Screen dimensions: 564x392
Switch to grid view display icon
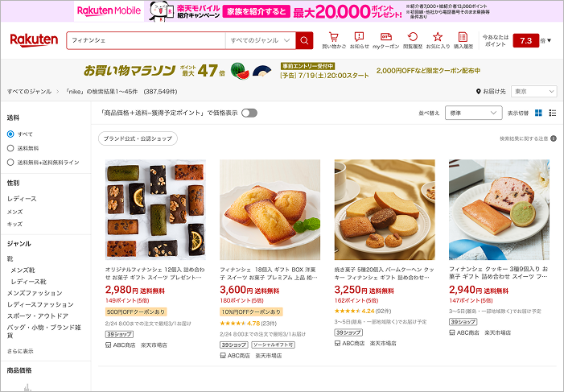pyautogui.click(x=538, y=113)
